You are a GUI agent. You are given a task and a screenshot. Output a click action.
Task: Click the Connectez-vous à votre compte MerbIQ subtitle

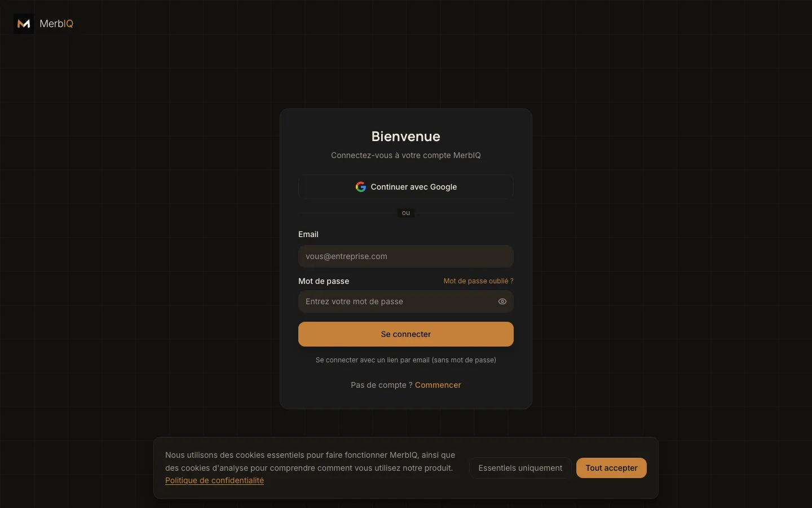pos(406,155)
